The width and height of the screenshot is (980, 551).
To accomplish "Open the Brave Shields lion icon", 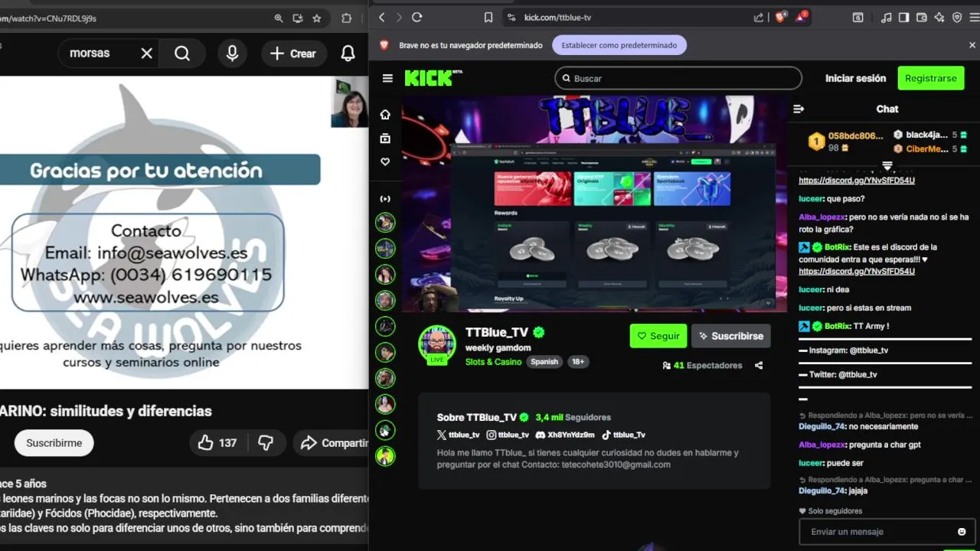I will (780, 17).
